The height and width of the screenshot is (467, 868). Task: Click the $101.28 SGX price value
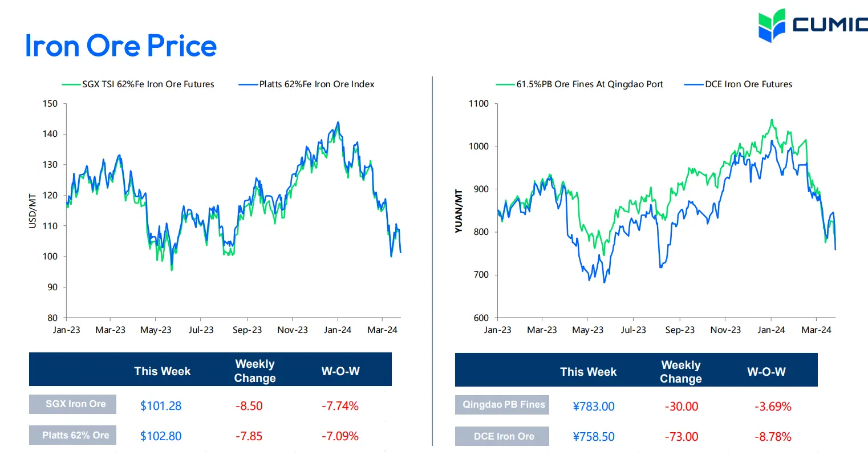(161, 406)
